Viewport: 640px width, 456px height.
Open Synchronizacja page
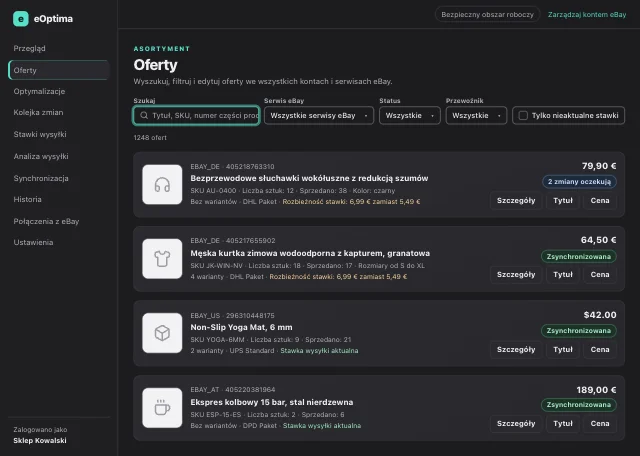point(58,178)
